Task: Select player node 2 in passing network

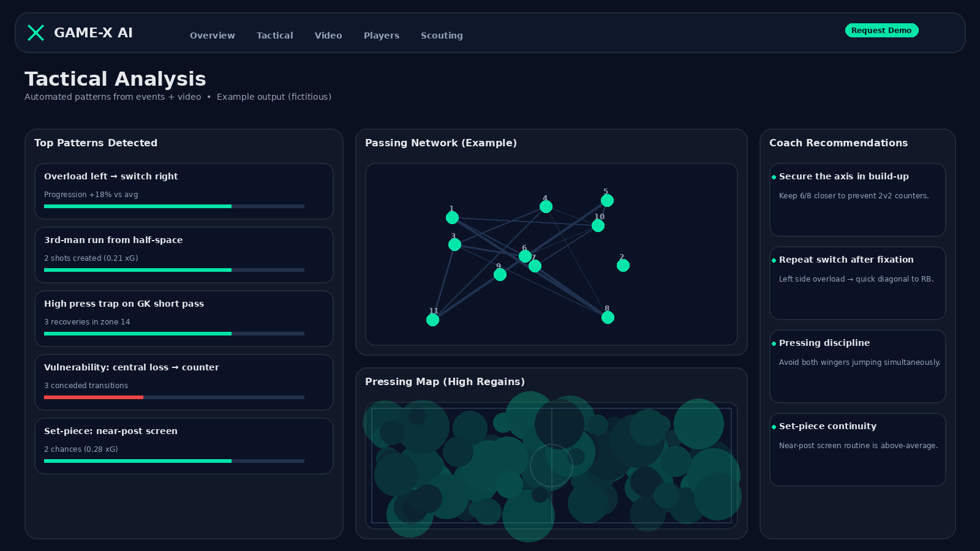Action: (x=623, y=266)
